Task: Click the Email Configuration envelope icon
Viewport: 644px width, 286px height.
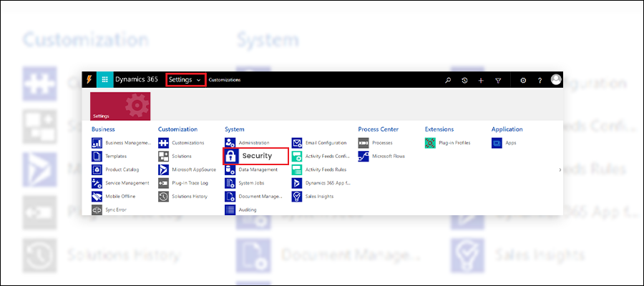Action: coord(296,143)
